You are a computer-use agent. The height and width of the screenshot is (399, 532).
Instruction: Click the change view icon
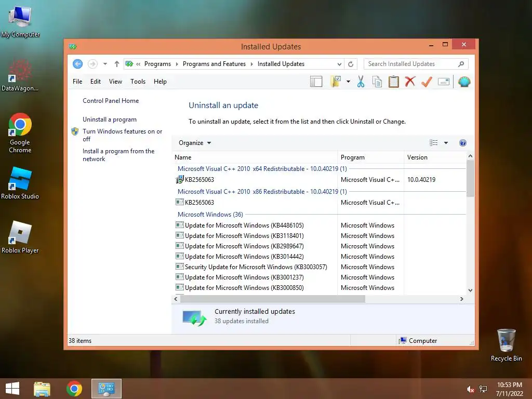[x=433, y=143]
